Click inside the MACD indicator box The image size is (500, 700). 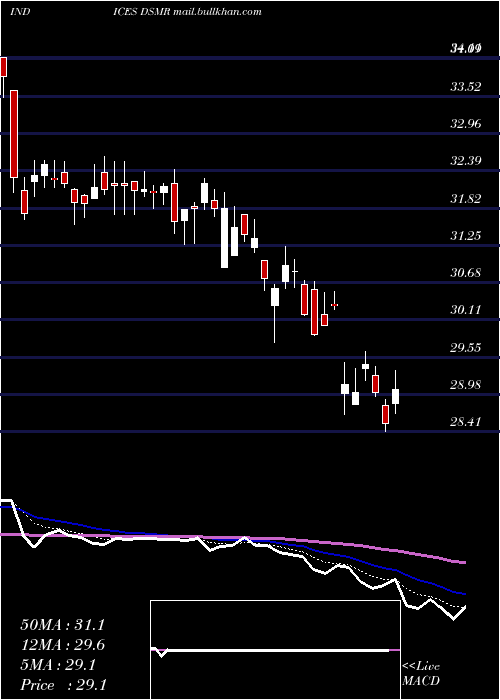(x=275, y=650)
